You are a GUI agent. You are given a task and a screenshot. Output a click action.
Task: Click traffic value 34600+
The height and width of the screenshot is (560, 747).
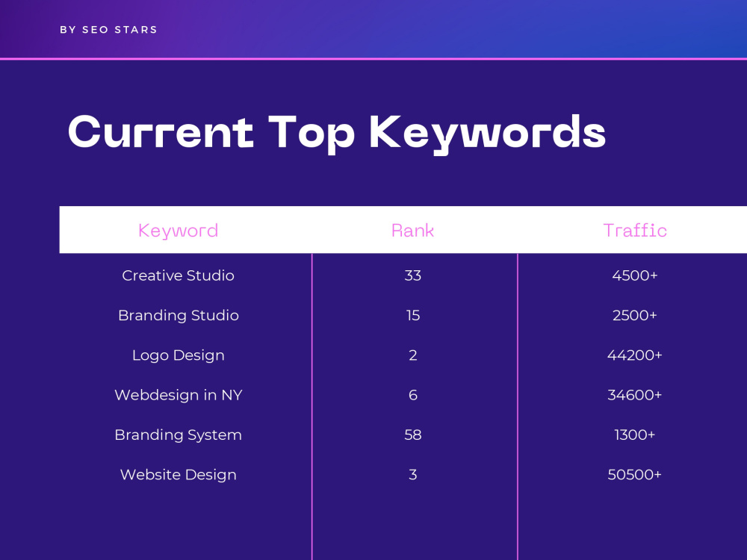pyautogui.click(x=634, y=395)
